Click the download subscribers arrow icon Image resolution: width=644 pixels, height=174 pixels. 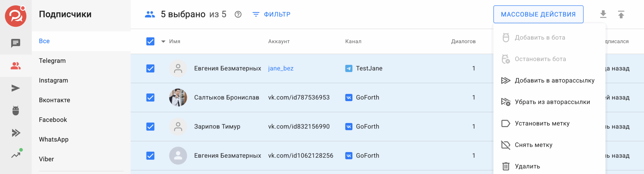pyautogui.click(x=603, y=14)
